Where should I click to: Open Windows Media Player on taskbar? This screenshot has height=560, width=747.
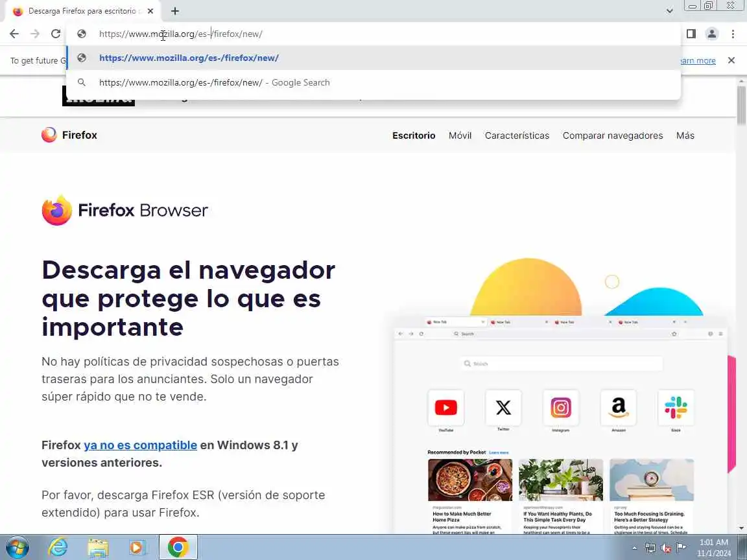(137, 548)
